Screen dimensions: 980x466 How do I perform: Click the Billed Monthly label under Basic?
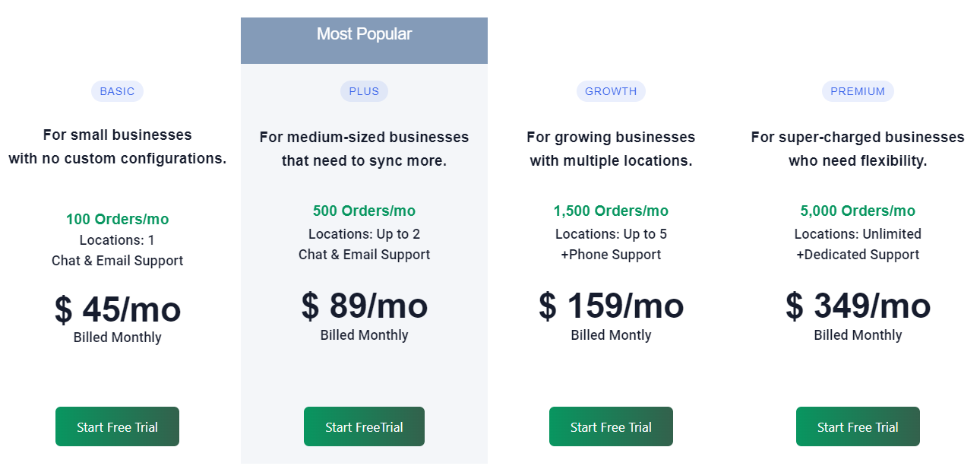click(x=117, y=338)
